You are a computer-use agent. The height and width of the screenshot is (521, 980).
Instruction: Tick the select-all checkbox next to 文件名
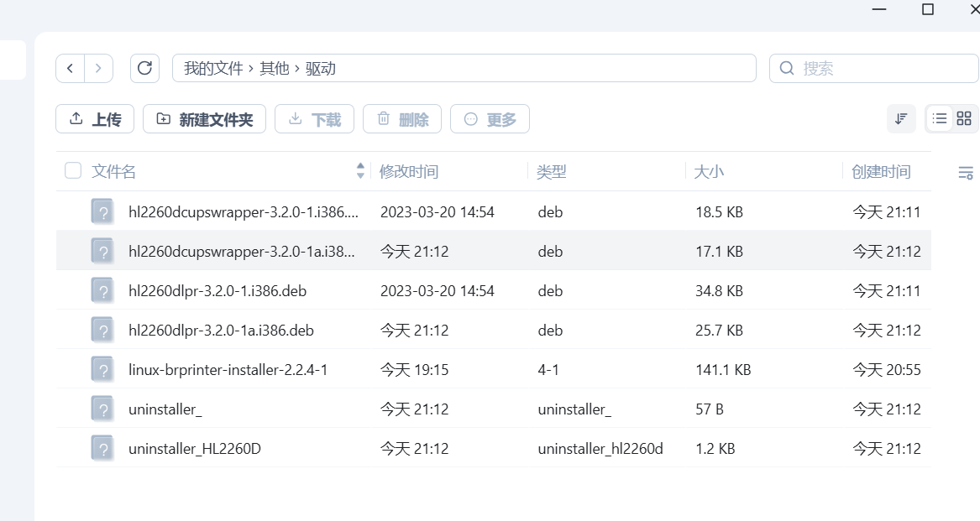tap(73, 170)
